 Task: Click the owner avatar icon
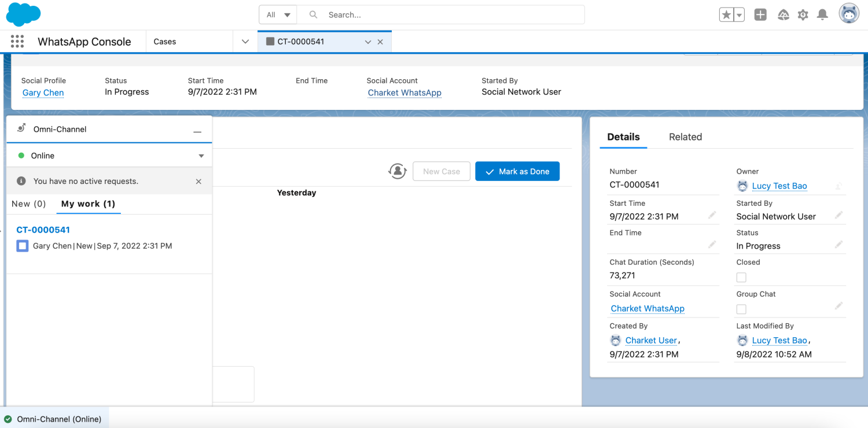click(742, 186)
